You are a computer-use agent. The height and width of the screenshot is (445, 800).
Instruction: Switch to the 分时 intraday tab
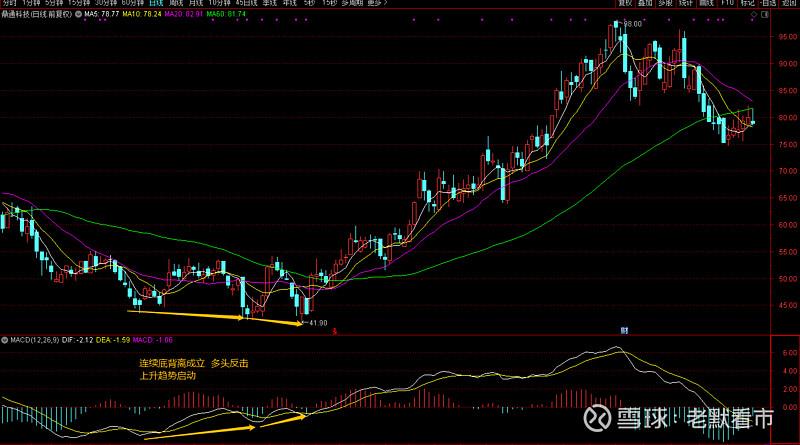pyautogui.click(x=9, y=5)
